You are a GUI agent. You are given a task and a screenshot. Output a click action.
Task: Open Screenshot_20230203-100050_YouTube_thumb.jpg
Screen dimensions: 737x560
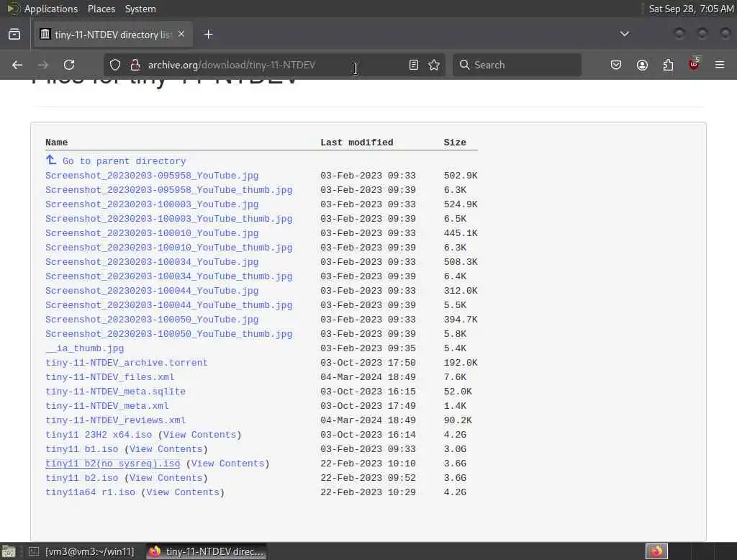[x=168, y=334]
